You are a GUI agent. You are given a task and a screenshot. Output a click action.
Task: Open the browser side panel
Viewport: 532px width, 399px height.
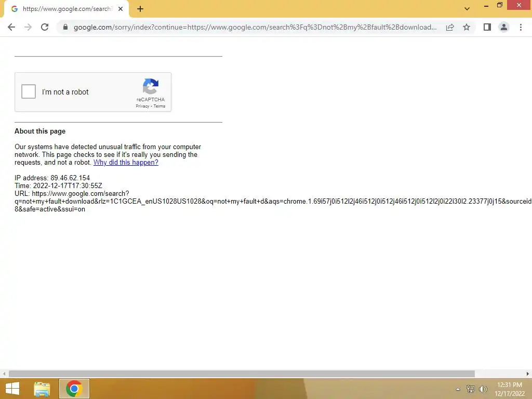click(x=487, y=27)
